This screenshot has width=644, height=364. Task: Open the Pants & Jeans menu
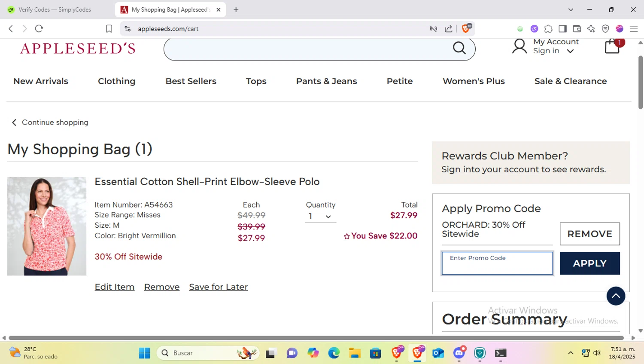[326, 81]
